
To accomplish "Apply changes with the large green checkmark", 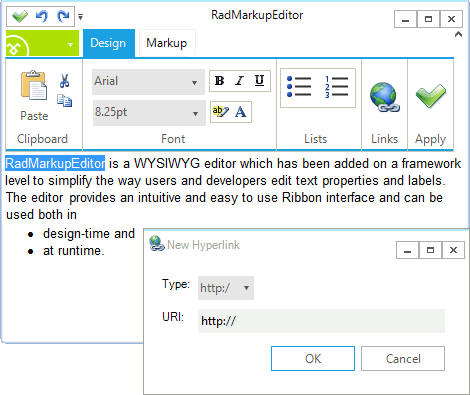I will click(x=431, y=96).
